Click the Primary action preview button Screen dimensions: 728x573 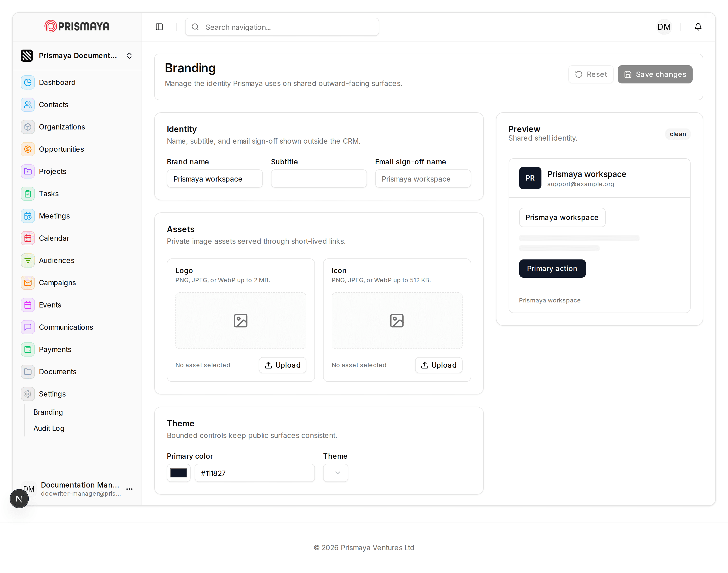(552, 268)
